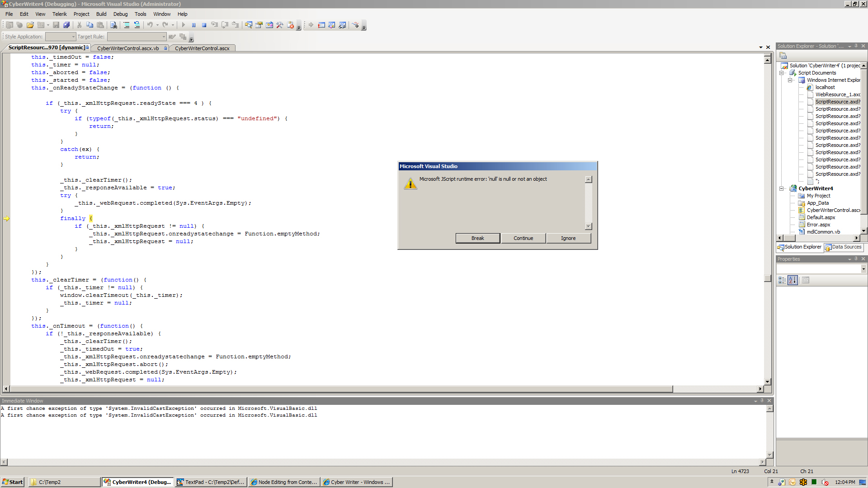Click the Break button in error dialog
The height and width of the screenshot is (488, 868).
(x=477, y=238)
